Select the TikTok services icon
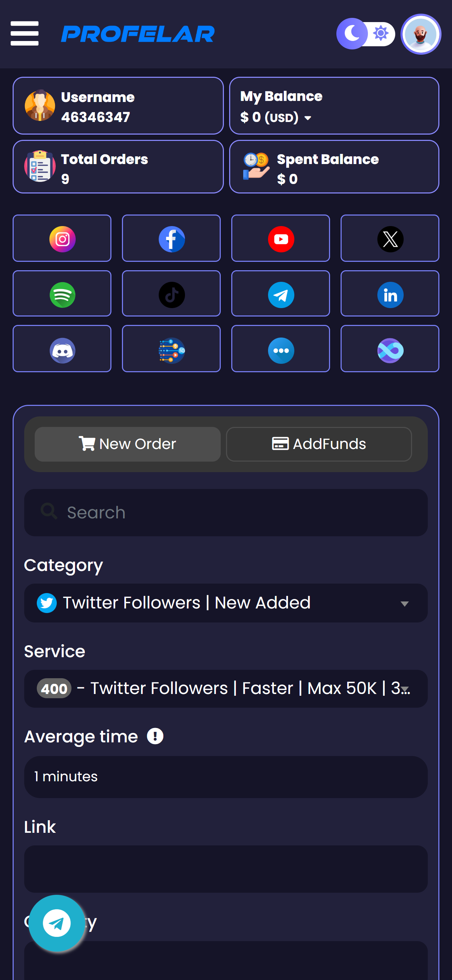Viewport: 452px width, 980px height. click(x=171, y=294)
